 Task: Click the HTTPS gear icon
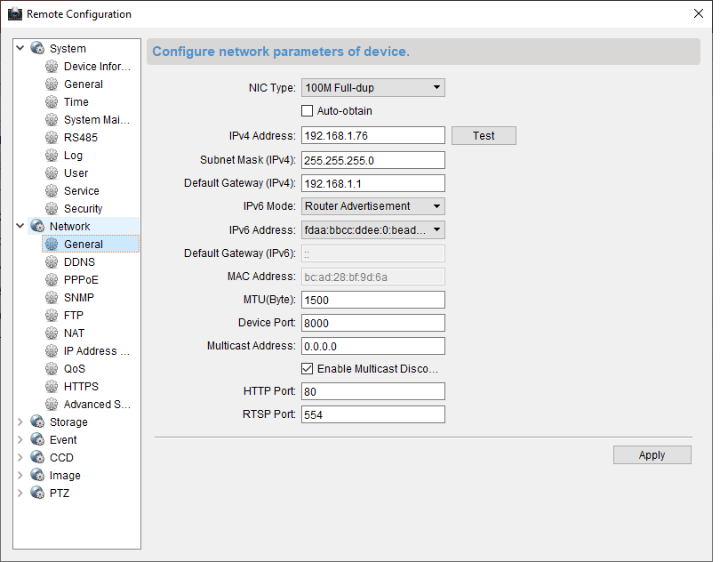(x=52, y=387)
